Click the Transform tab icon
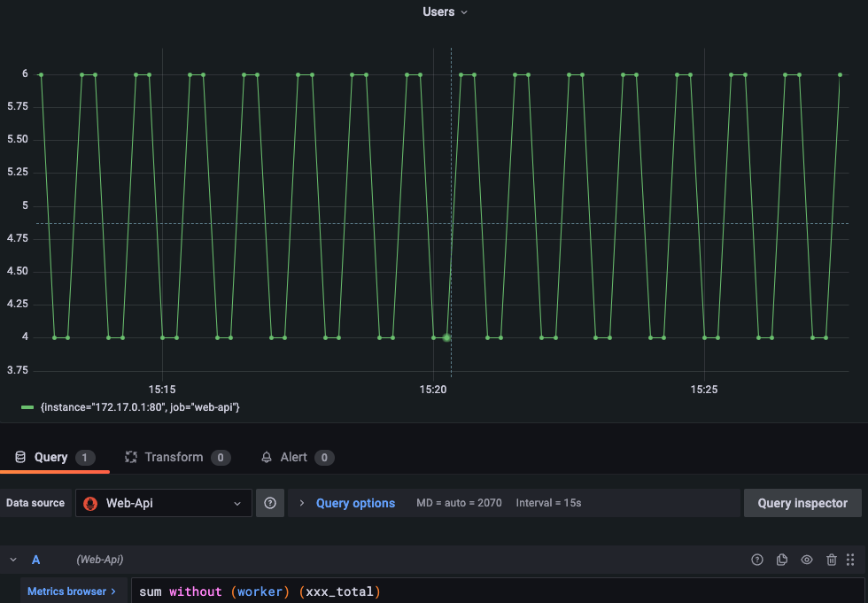Screen dimensions: 868x603 pos(131,457)
